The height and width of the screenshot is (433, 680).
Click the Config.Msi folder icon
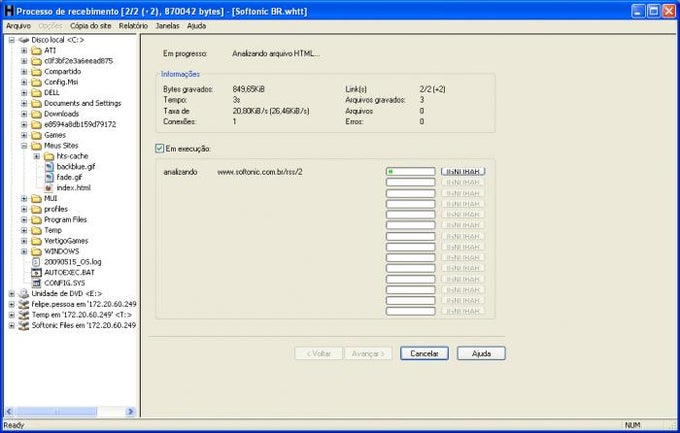[x=36, y=82]
